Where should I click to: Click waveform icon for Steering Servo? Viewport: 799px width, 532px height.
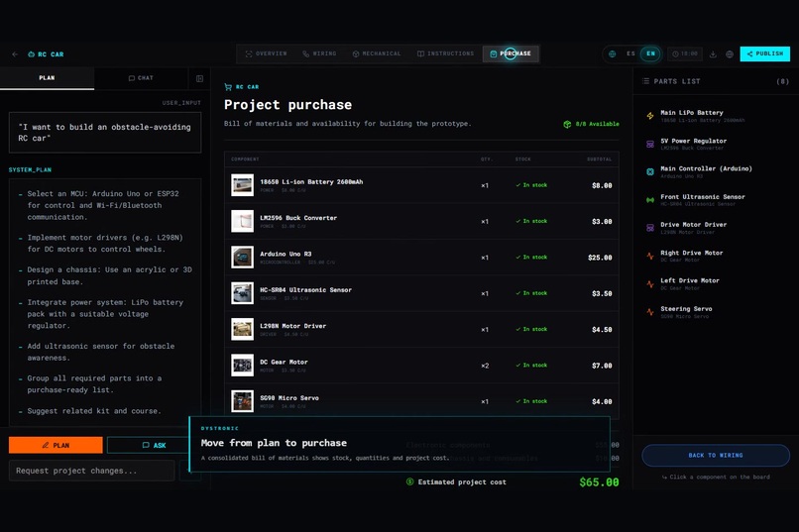point(650,312)
